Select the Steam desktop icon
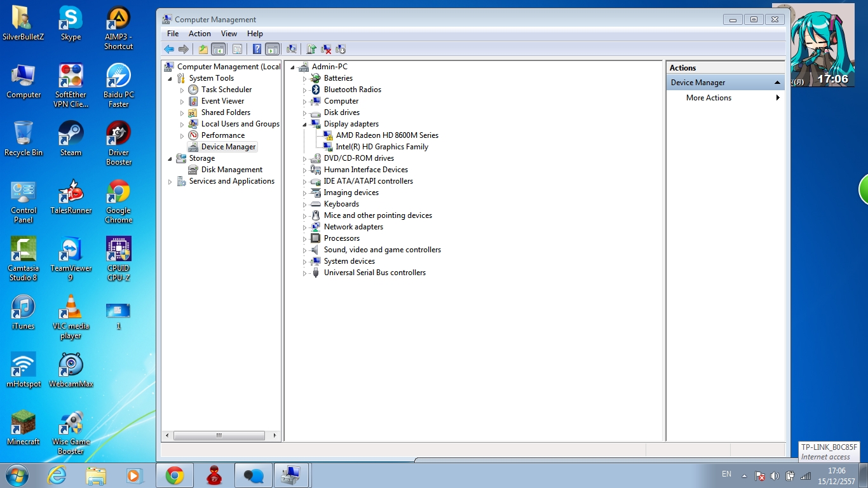 point(71,139)
